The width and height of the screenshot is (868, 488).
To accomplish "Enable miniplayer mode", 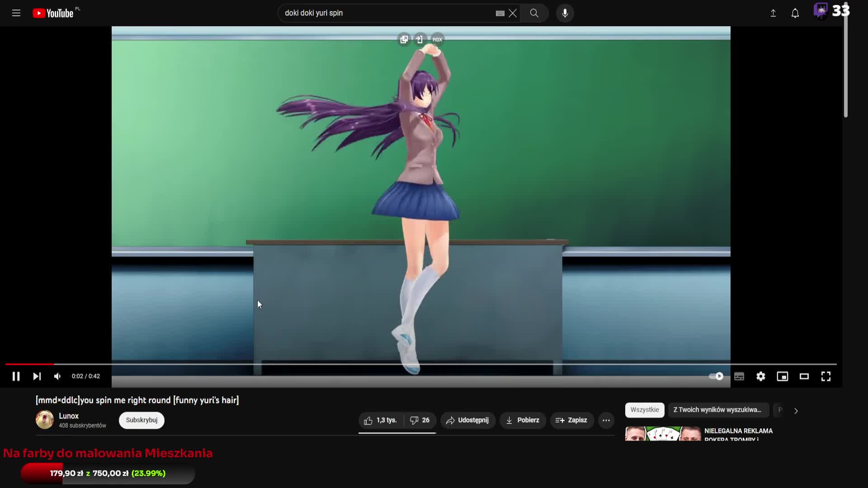I will click(x=783, y=376).
